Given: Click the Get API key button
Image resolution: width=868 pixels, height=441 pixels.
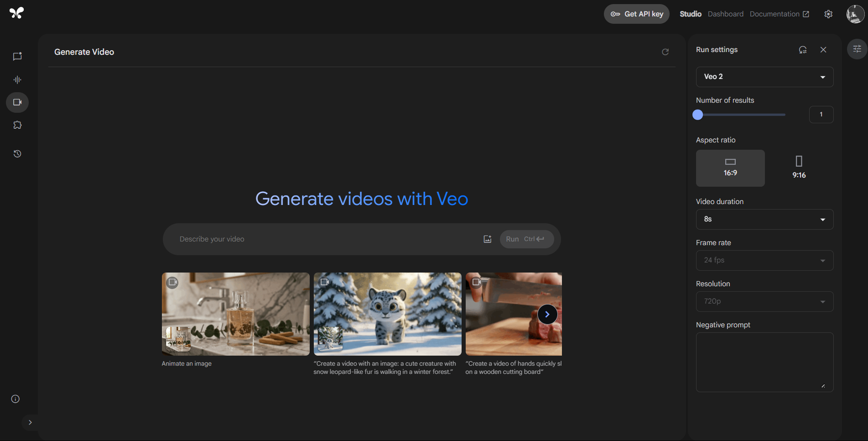Looking at the screenshot, I should click(x=637, y=14).
